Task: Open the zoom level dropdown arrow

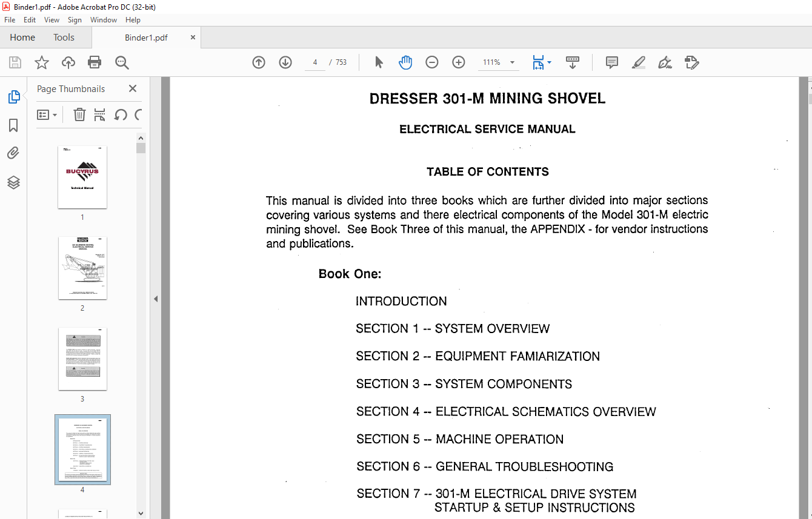Action: click(x=513, y=62)
